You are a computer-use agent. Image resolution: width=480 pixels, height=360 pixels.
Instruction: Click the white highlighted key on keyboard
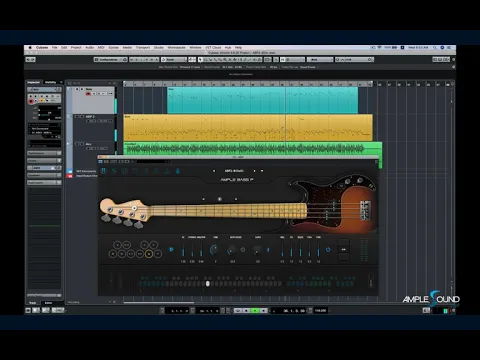click(208, 284)
